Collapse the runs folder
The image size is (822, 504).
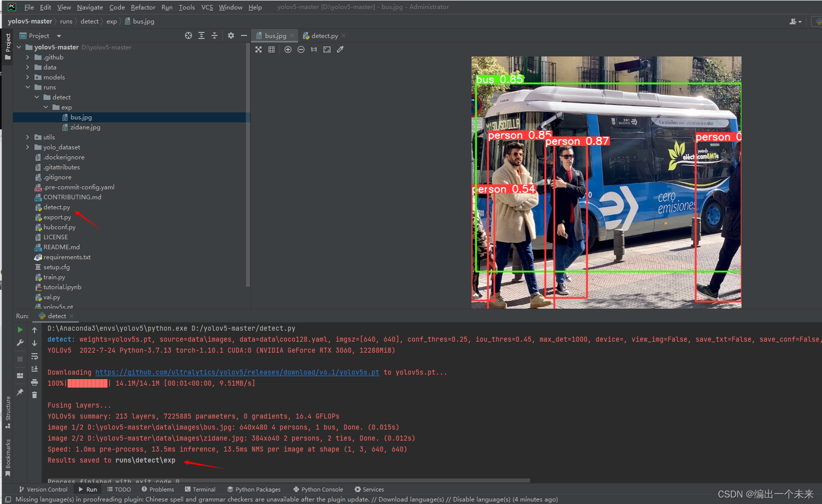28,87
